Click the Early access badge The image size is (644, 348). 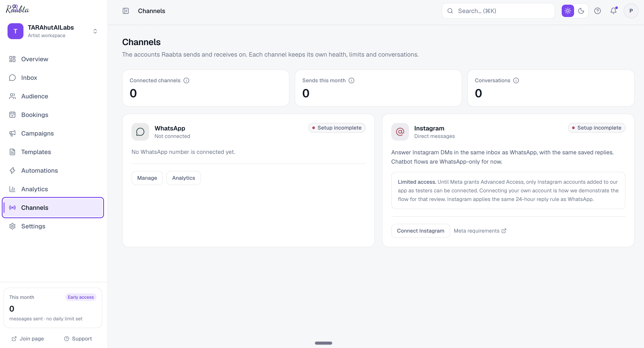point(81,297)
